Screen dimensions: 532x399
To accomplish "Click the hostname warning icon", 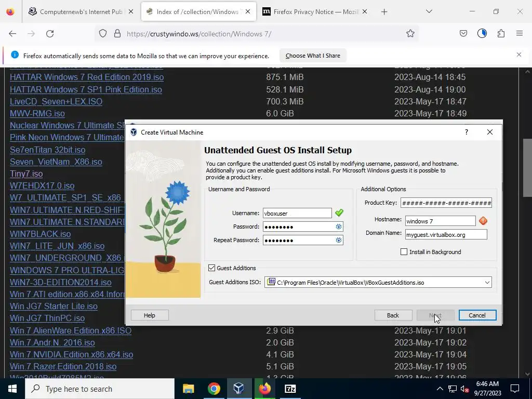I will click(x=483, y=221).
